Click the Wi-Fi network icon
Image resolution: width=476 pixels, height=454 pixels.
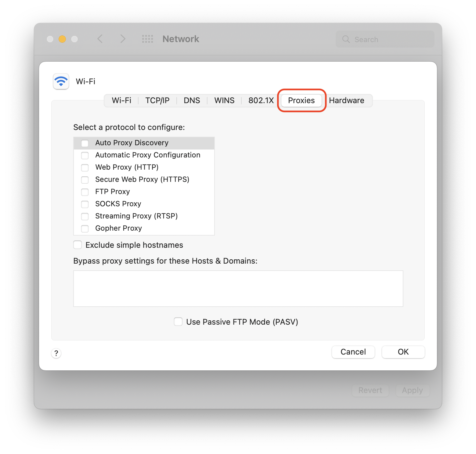pyautogui.click(x=61, y=81)
